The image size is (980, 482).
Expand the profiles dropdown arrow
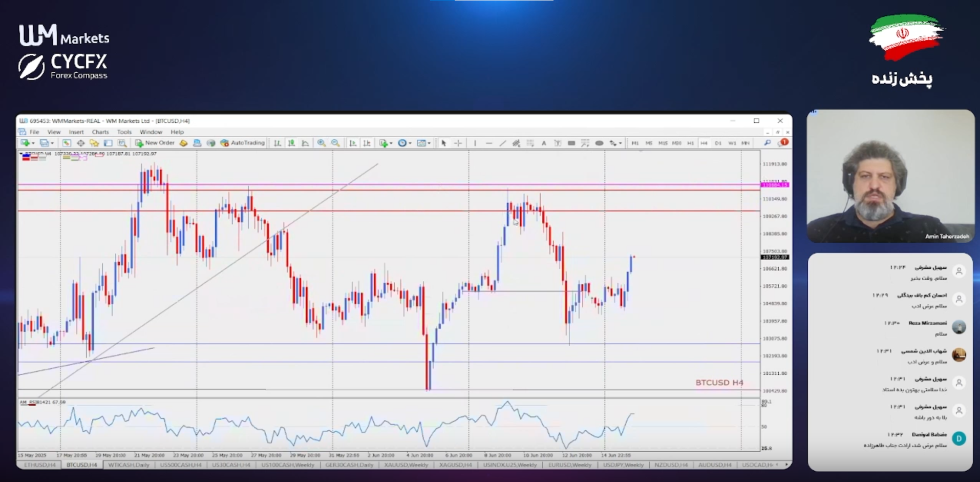tap(52, 143)
